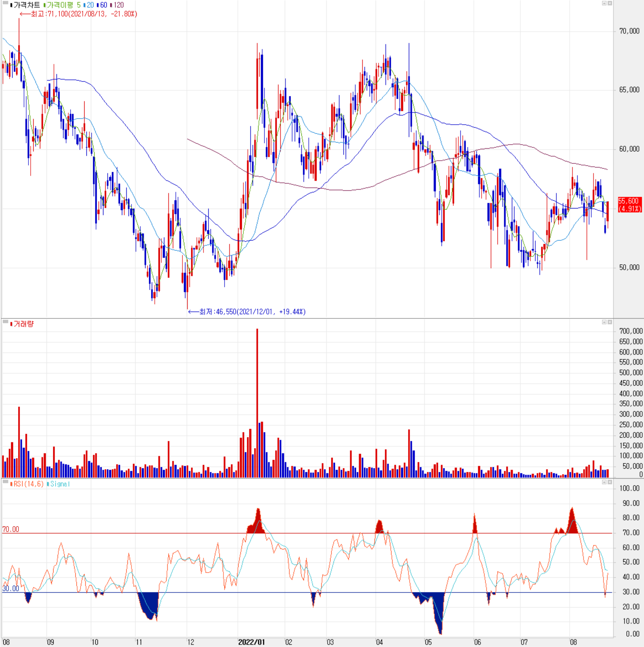Select the 60-day moving average legend
Screen dimensions: 644x647
102,5
